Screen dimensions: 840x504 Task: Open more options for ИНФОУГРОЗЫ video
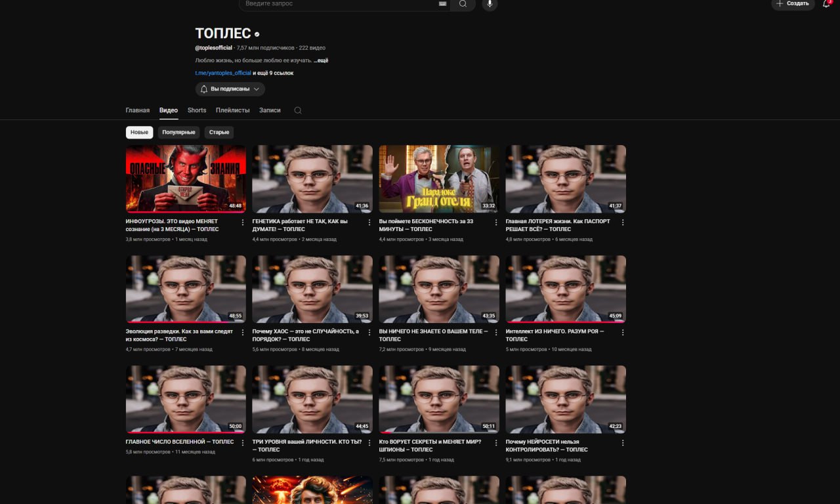pos(243,222)
